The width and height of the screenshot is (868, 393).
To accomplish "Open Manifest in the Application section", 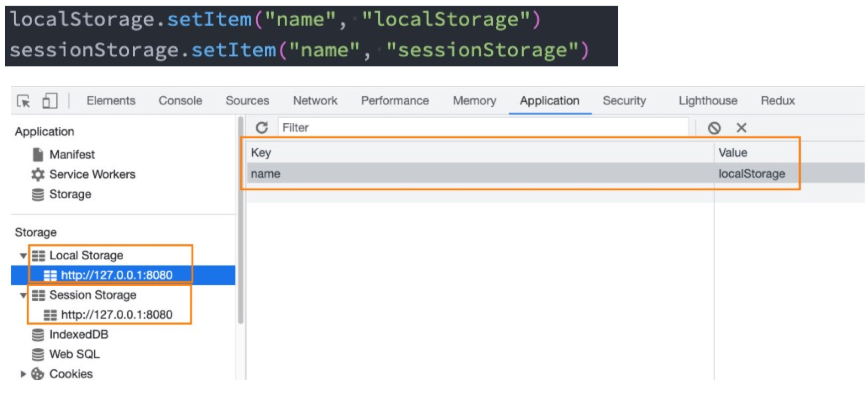I will 72,155.
